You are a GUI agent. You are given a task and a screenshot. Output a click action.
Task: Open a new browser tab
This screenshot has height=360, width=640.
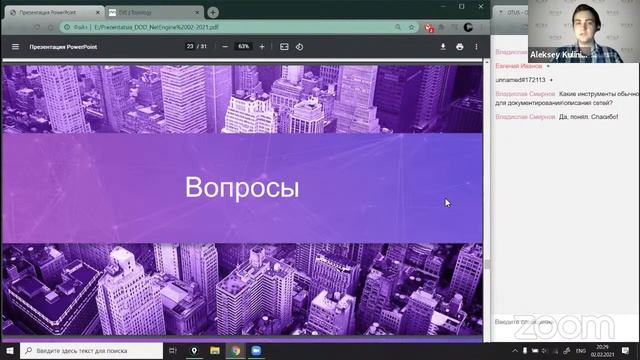click(x=213, y=13)
